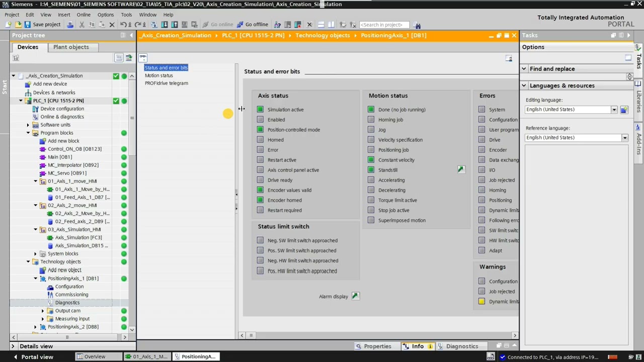Click the Save project icon

27,25
